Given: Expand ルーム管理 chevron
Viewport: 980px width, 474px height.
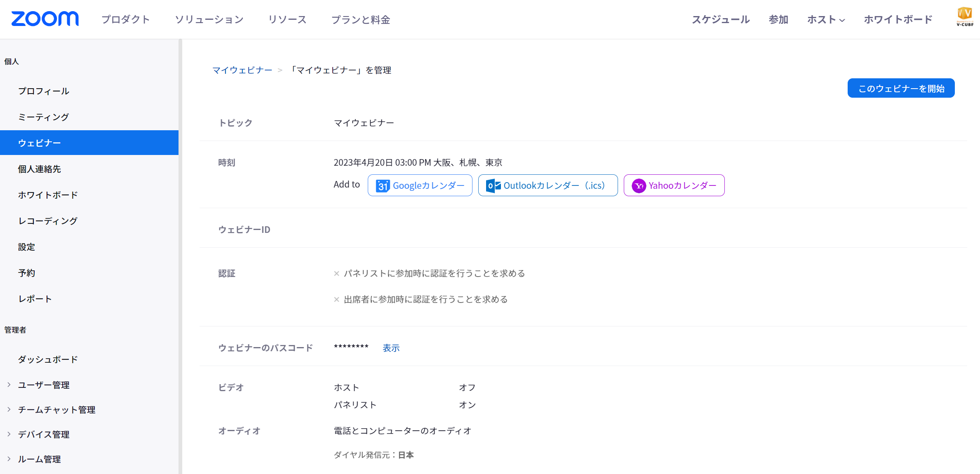Looking at the screenshot, I should (9, 459).
